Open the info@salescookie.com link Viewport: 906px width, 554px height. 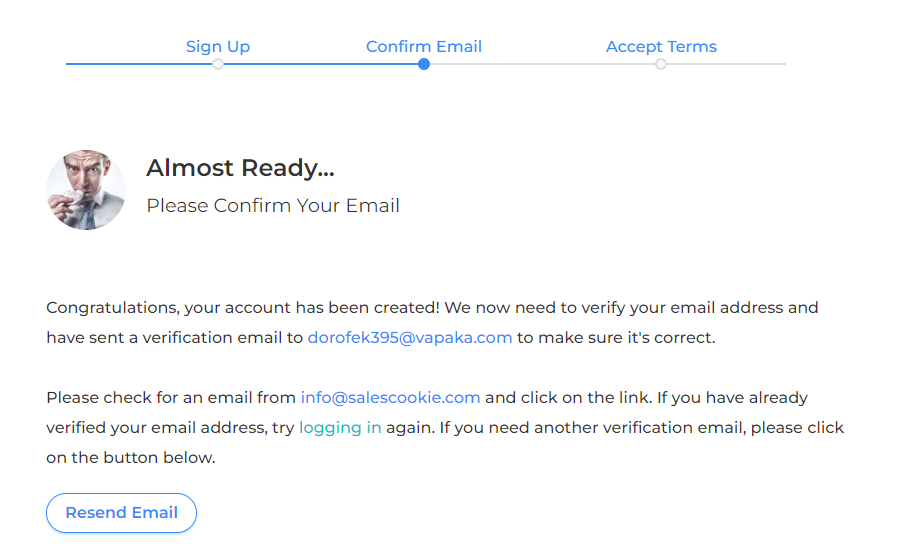(390, 397)
